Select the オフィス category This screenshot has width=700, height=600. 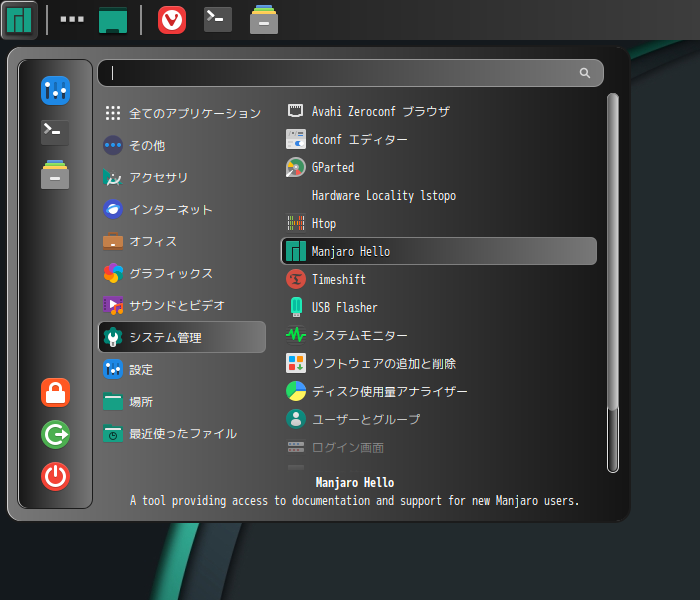[x=182, y=242]
